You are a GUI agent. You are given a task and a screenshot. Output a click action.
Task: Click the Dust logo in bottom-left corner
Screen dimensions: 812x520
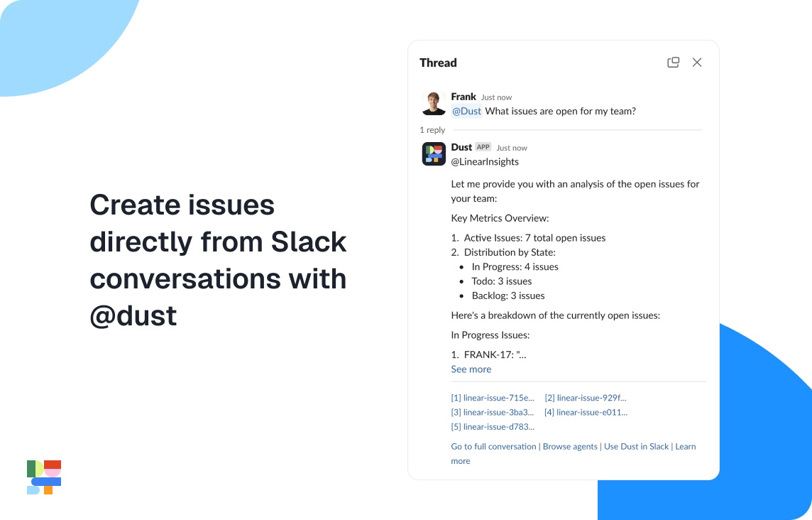point(43,477)
